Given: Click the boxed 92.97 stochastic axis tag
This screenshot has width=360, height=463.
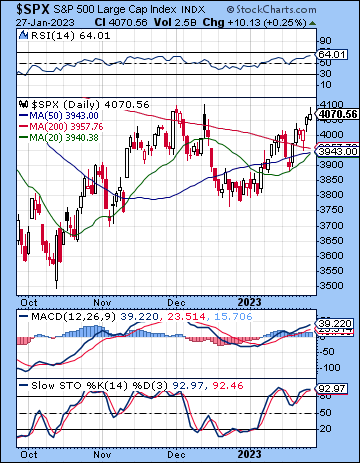Looking at the screenshot, I should 332,389.
